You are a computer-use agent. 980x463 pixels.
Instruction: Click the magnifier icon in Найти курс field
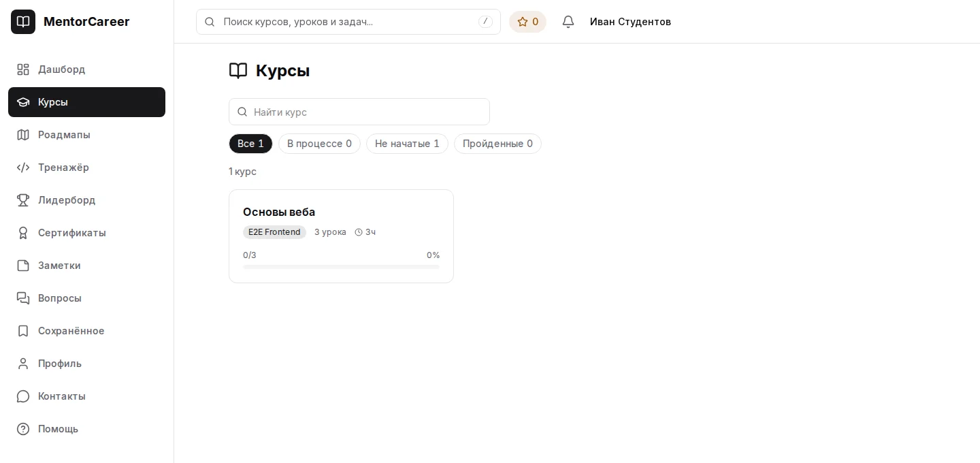coord(242,112)
